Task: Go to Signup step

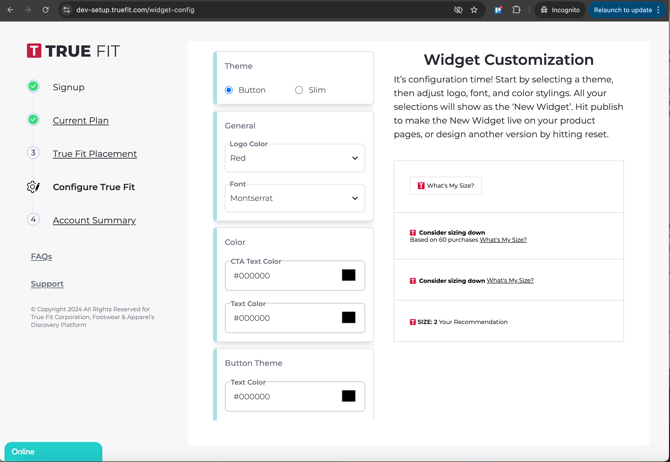Action: (x=68, y=87)
